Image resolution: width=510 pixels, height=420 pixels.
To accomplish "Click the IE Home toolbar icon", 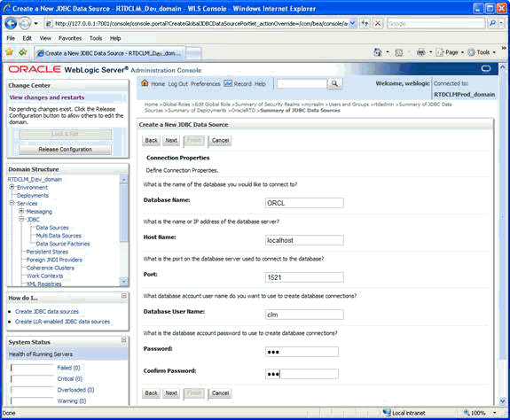I will pyautogui.click(x=377, y=52).
